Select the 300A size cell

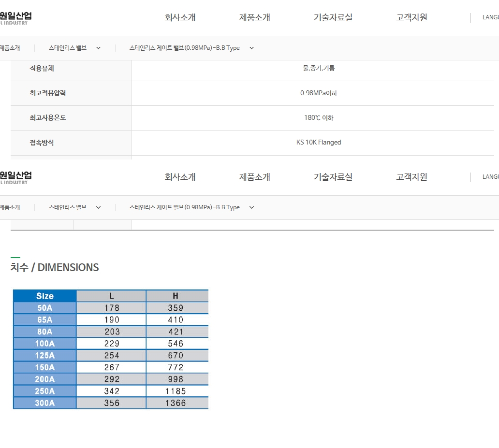45,403
